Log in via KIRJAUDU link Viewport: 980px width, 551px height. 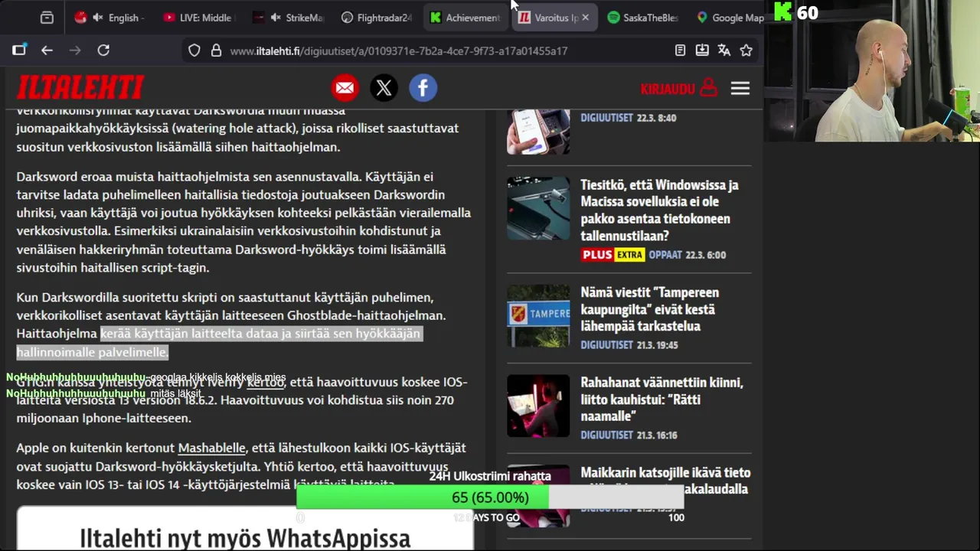[678, 89]
